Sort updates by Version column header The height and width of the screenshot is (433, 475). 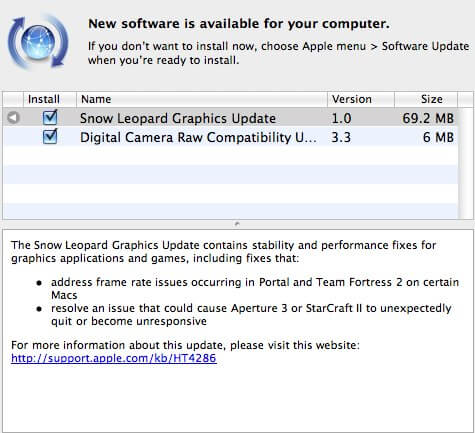pyautogui.click(x=361, y=99)
